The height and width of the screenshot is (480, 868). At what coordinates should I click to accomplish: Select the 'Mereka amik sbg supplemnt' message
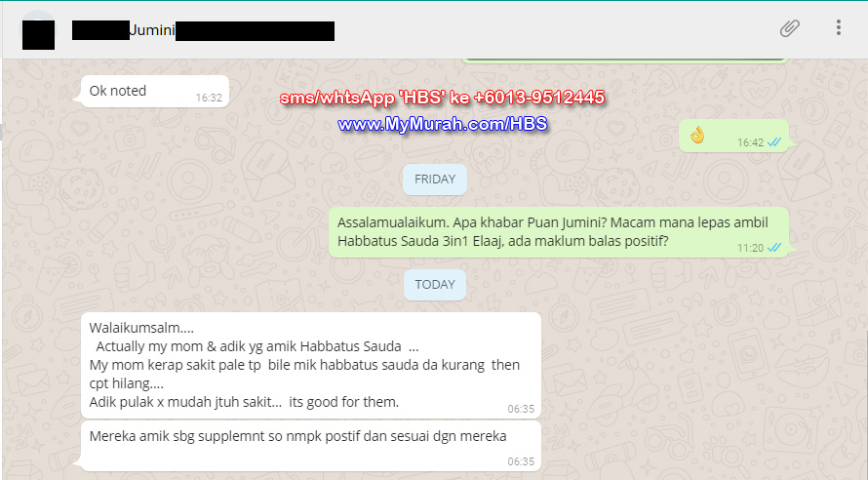(x=310, y=446)
